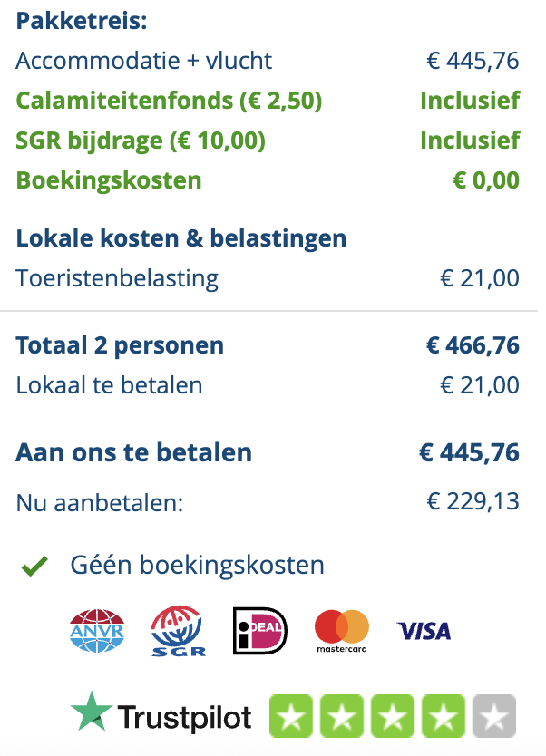Click the Boekingskosten green label
Image resolution: width=546 pixels, height=756 pixels.
109,180
